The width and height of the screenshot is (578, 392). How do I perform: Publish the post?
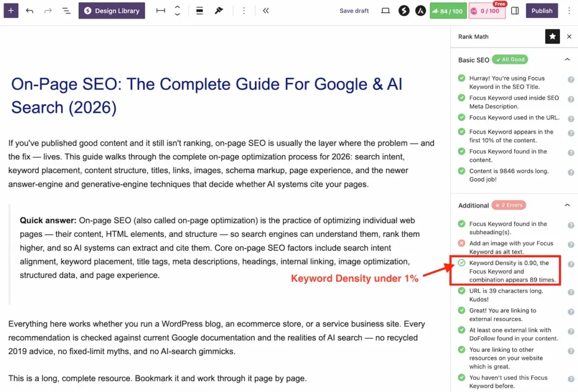coord(541,11)
